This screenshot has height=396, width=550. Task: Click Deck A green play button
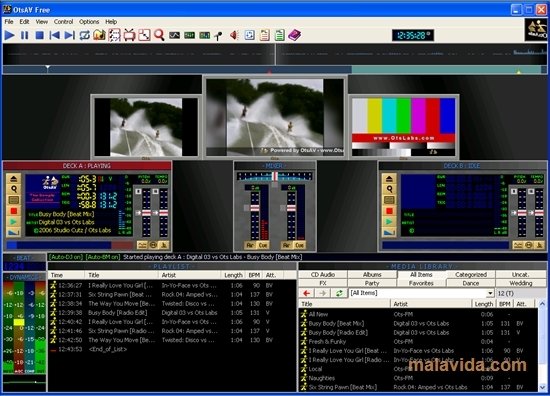(14, 222)
